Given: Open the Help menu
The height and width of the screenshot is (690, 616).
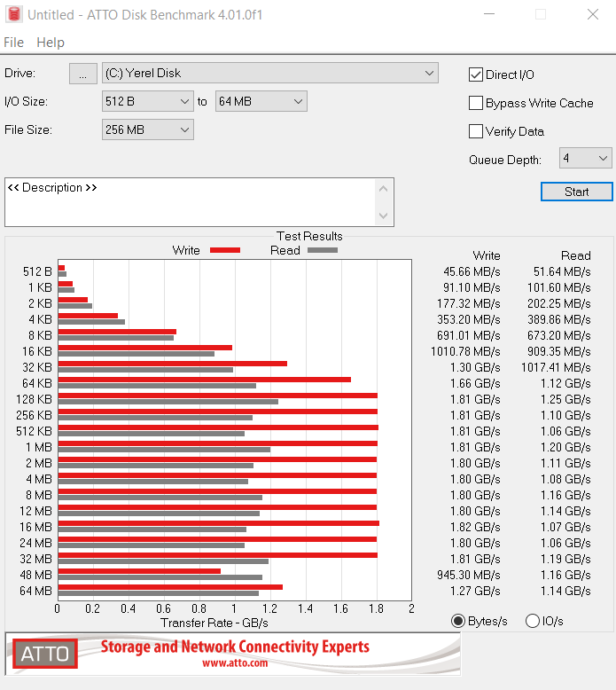Looking at the screenshot, I should (51, 43).
